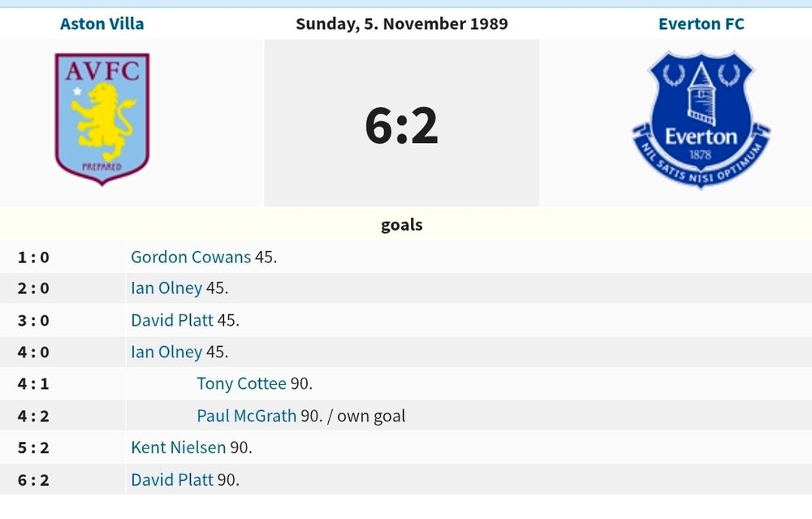Click the Aston Villa club crest
The height and width of the screenshot is (519, 812).
[102, 119]
